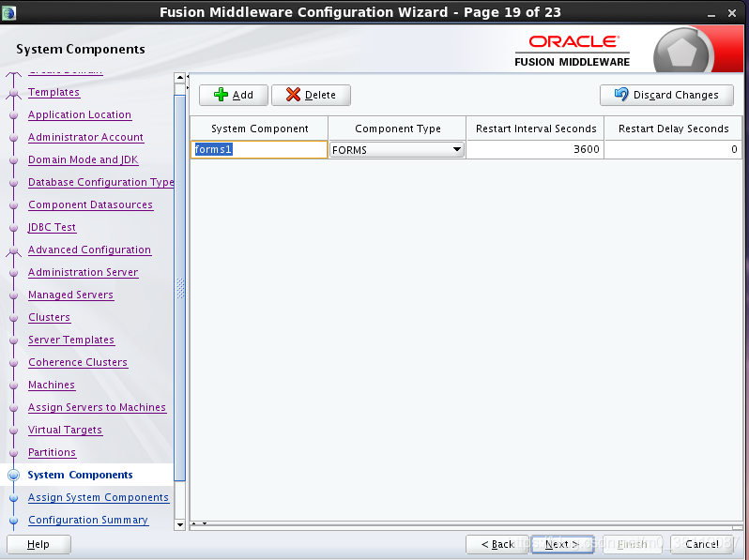Click the Restart Interval Seconds column header
This screenshot has width=749, height=560.
pos(536,129)
